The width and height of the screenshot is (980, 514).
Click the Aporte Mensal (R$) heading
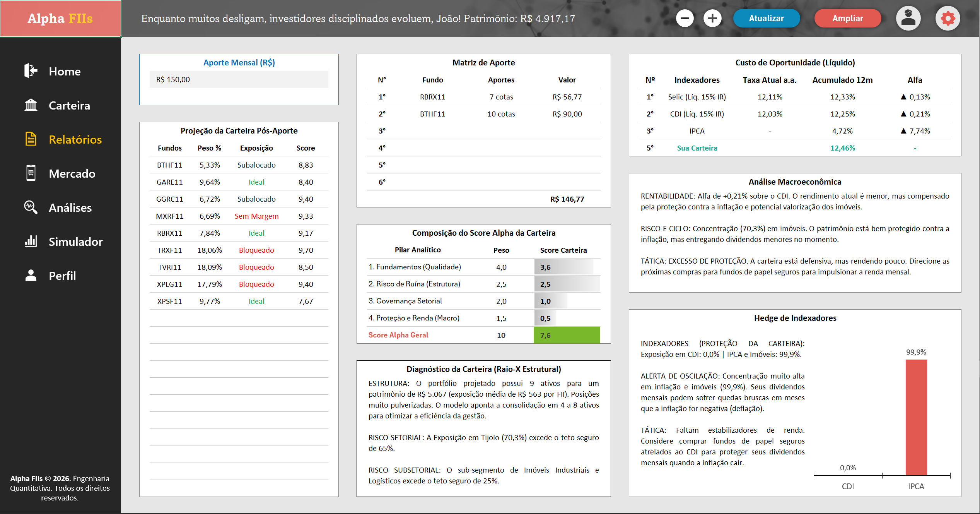coord(239,63)
